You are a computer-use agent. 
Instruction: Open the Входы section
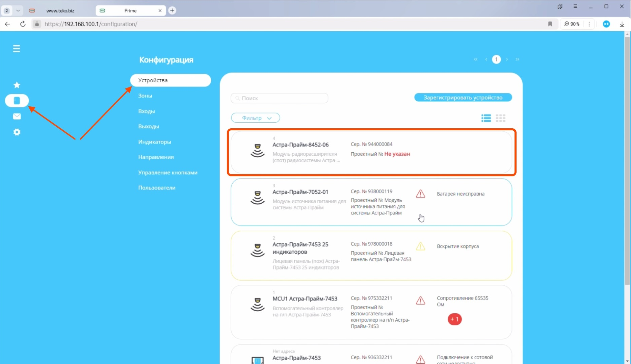(147, 111)
